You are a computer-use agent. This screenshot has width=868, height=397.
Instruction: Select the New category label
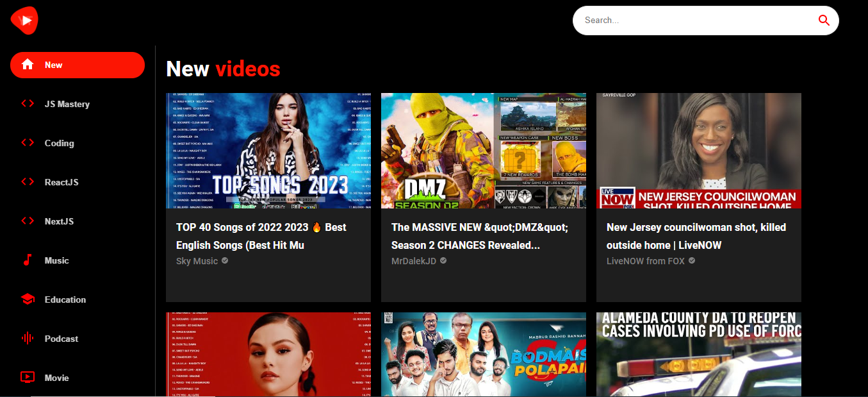pyautogui.click(x=54, y=65)
